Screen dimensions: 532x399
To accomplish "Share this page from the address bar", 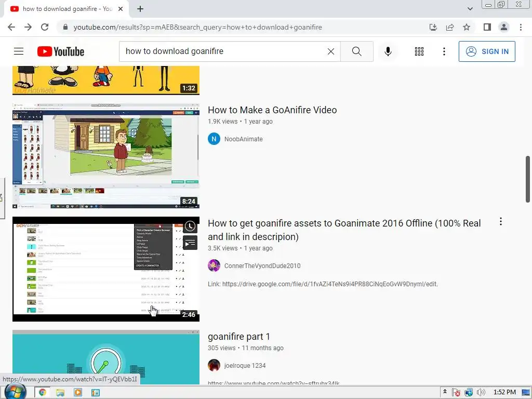I will pos(450,27).
